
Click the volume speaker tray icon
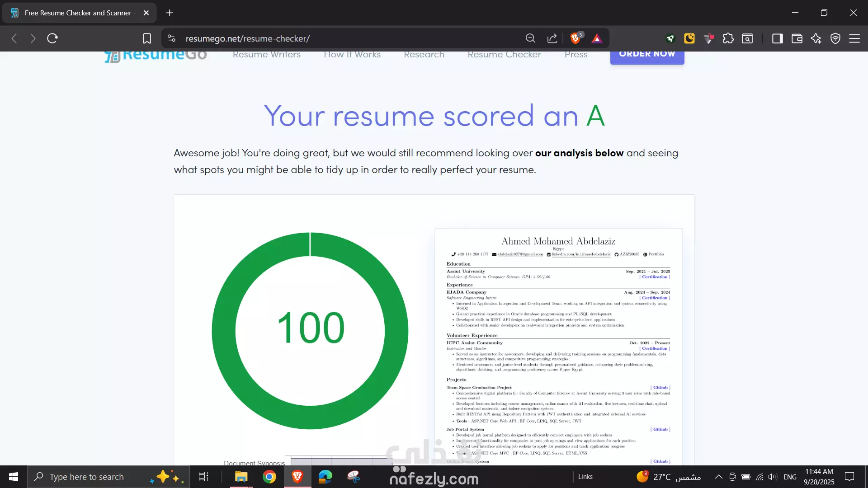(x=773, y=477)
